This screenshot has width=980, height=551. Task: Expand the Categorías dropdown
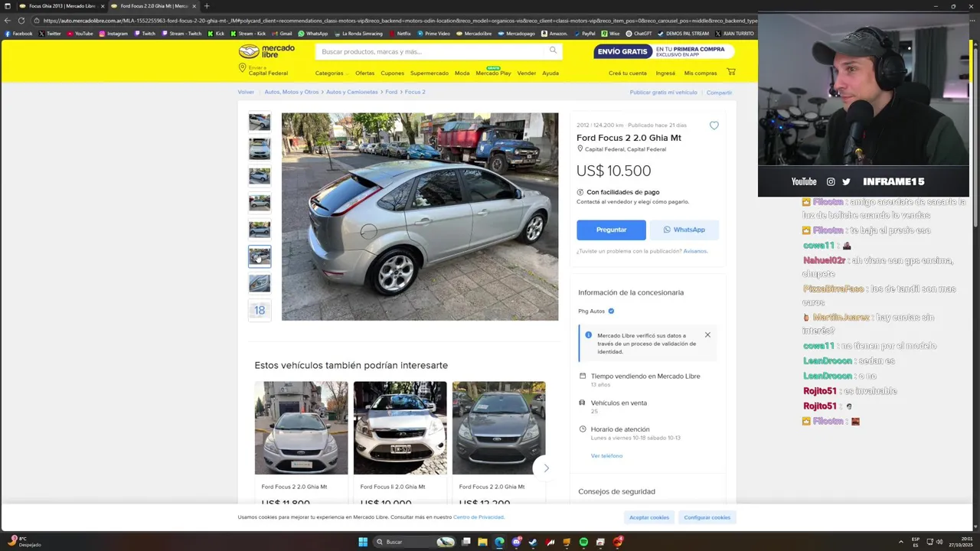click(x=332, y=73)
